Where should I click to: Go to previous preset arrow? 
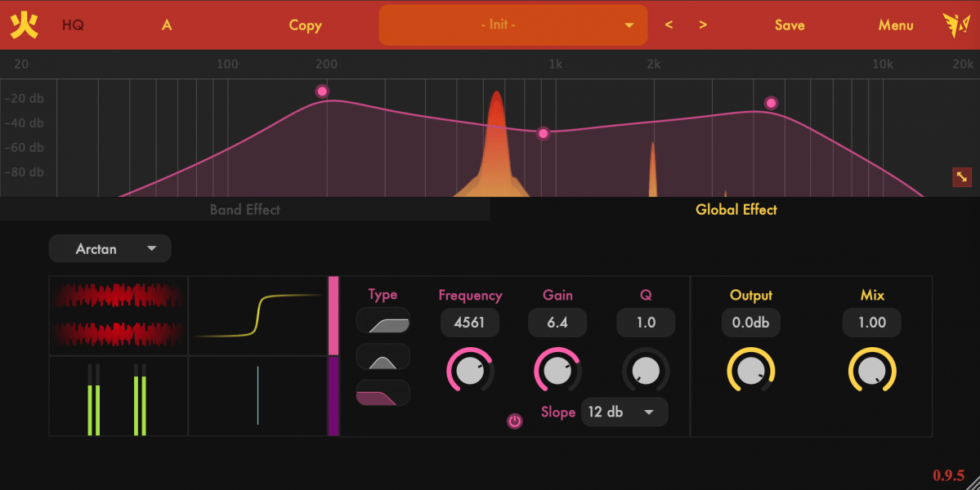point(669,25)
